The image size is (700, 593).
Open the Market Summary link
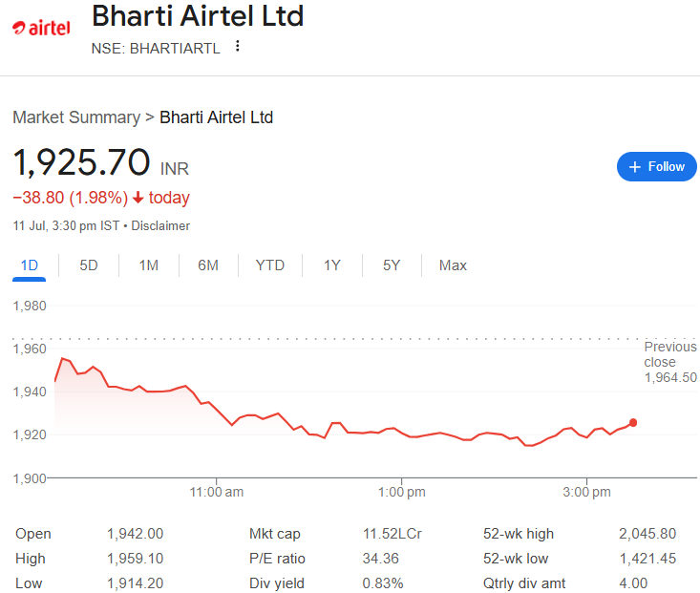[x=76, y=117]
